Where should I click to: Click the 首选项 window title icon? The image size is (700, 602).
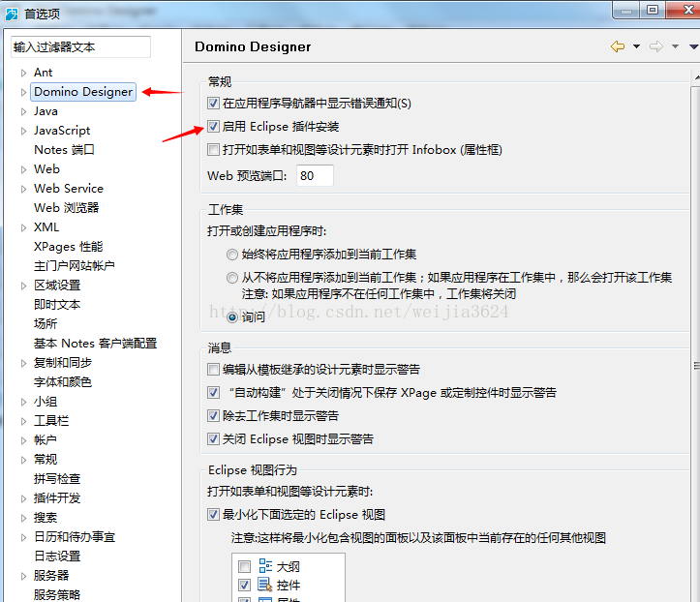(12, 14)
